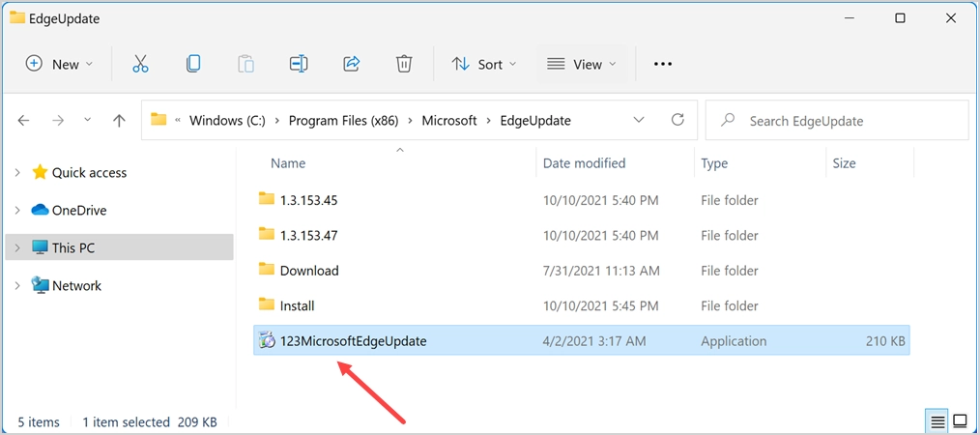980x435 pixels.
Task: Click the Copy icon in toolbar
Action: [x=193, y=64]
